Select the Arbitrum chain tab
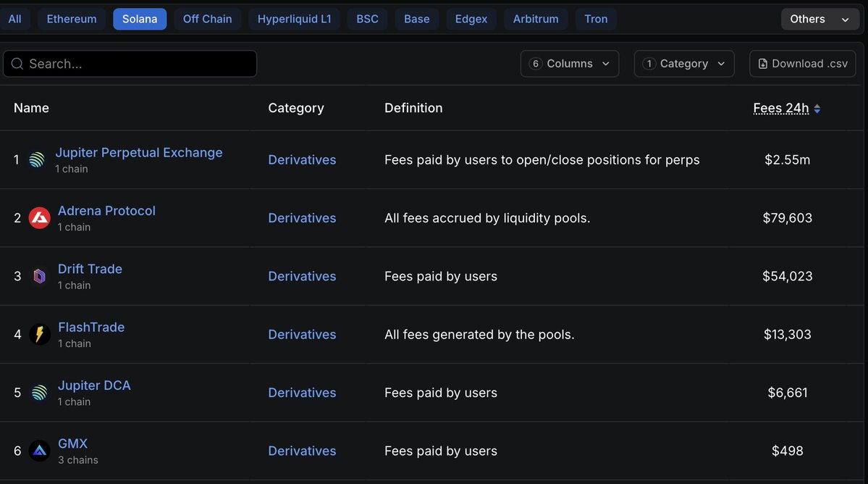 pyautogui.click(x=536, y=19)
